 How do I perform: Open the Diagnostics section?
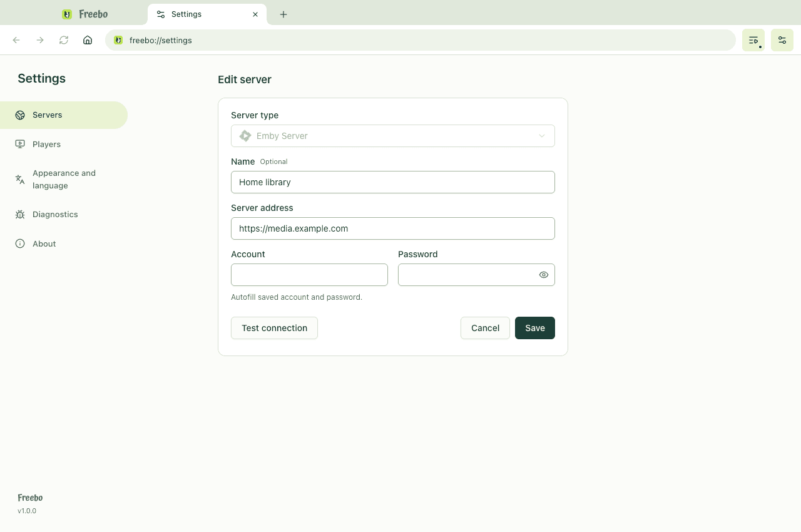[x=64, y=214]
